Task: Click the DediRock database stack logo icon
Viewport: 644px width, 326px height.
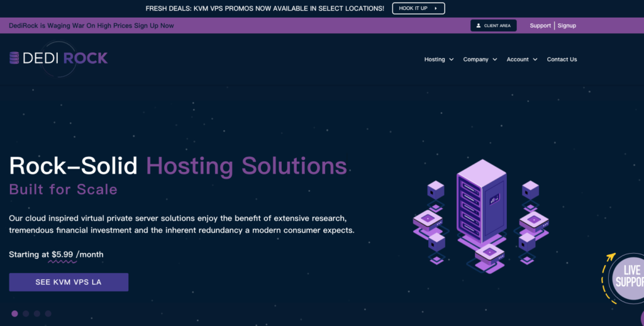Action: coord(14,58)
